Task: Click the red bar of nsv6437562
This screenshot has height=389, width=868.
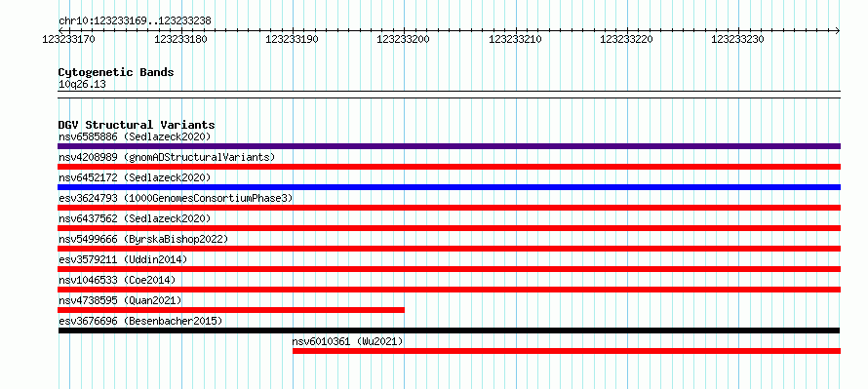Action: click(449, 228)
